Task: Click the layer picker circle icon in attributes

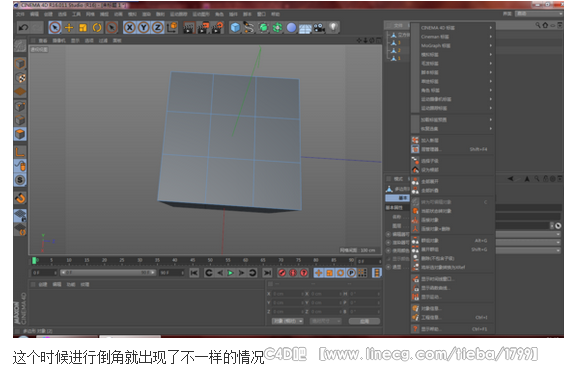Action: click(x=558, y=226)
